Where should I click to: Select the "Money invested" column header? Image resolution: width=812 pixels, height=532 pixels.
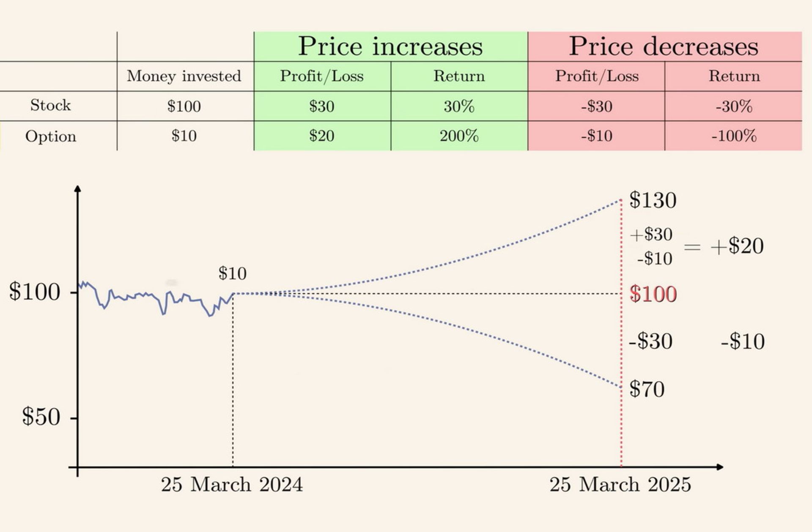184,76
